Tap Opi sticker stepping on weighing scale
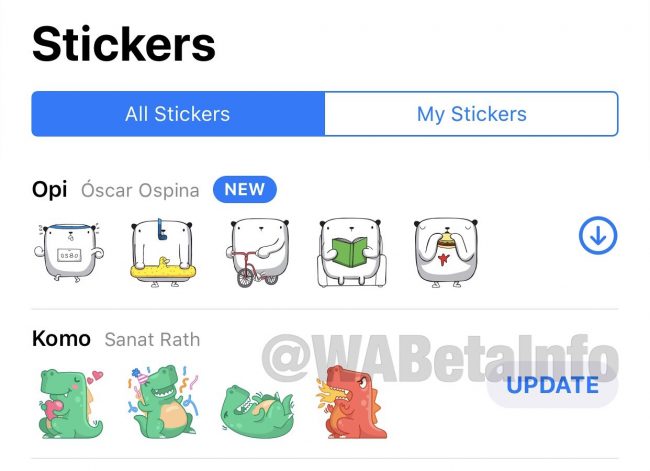This screenshot has height=471, width=650. 69,252
